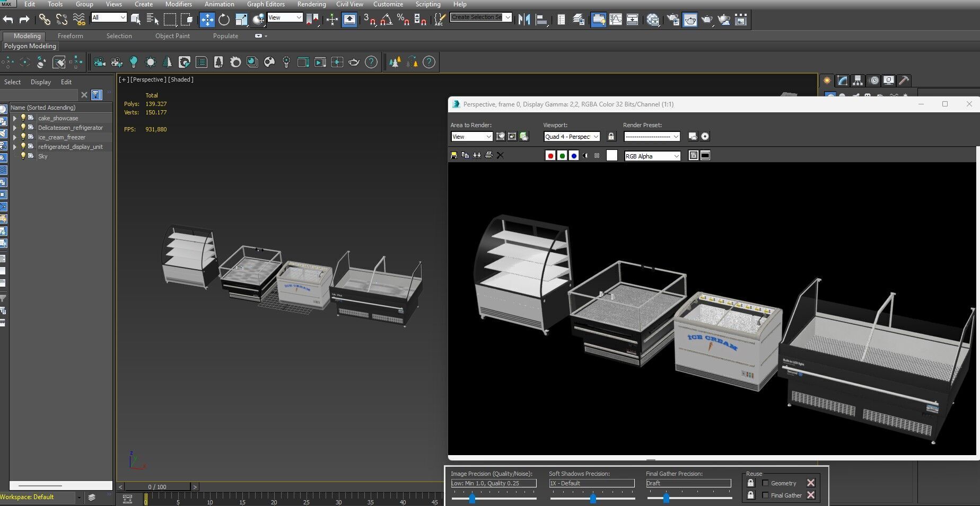Toggle blue channel in render window
Image resolution: width=980 pixels, height=506 pixels.
click(x=574, y=156)
